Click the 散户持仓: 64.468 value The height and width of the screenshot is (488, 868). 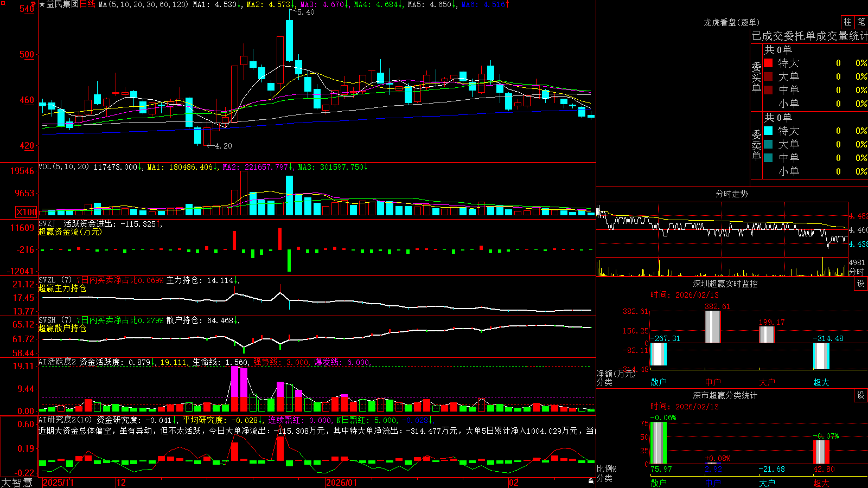[203, 320]
